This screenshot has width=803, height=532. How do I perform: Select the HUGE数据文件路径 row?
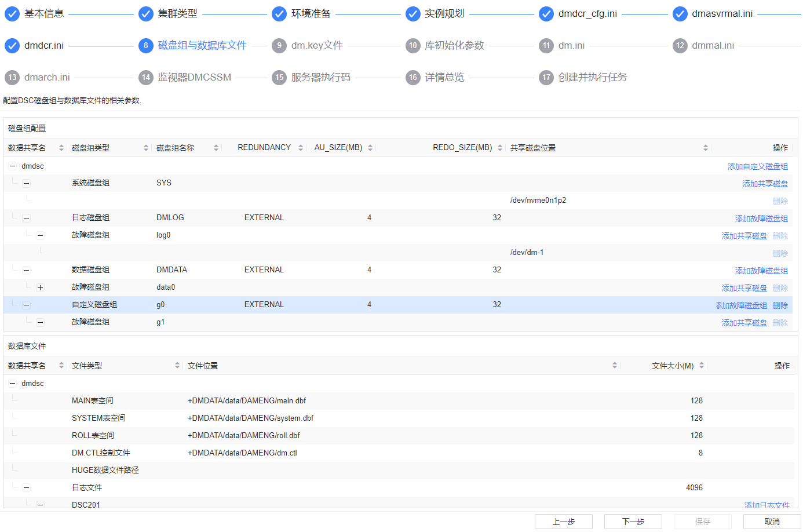click(x=399, y=471)
